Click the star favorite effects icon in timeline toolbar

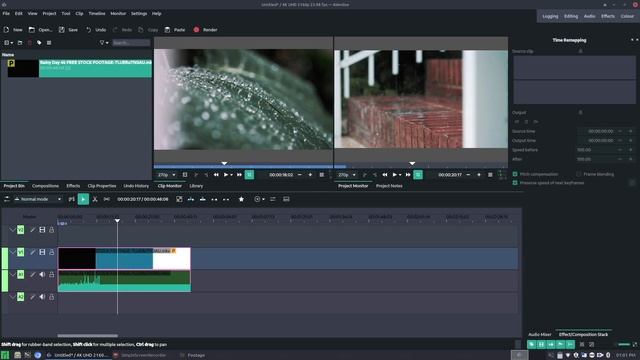click(x=241, y=199)
